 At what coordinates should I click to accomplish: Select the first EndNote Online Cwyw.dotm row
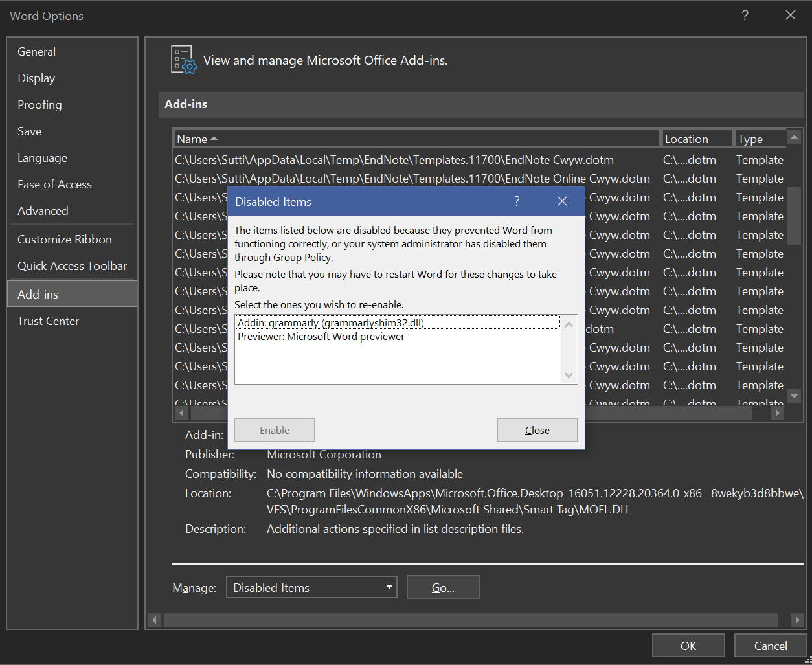click(x=479, y=179)
